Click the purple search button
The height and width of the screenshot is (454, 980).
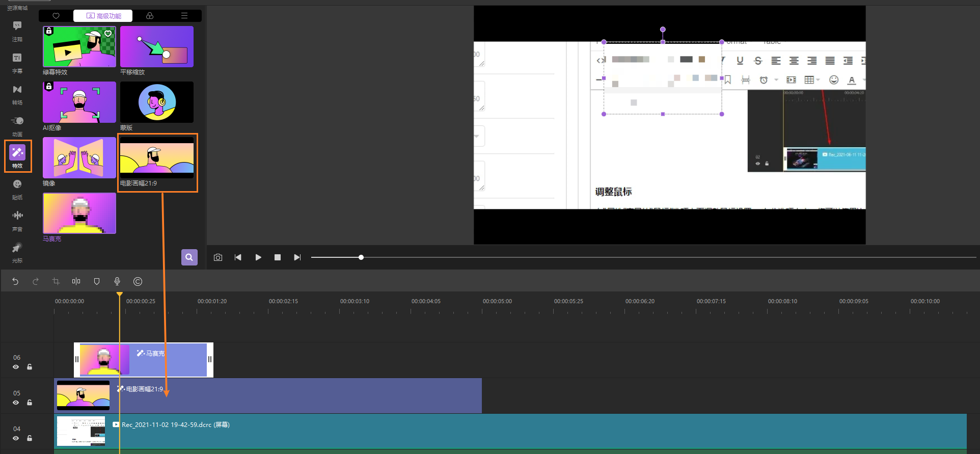tap(189, 257)
